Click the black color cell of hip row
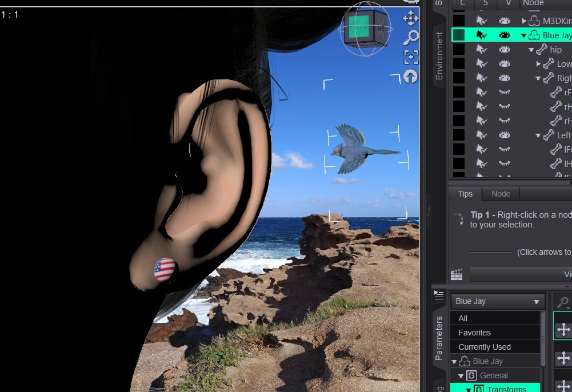This screenshot has height=392, width=572. (x=458, y=49)
